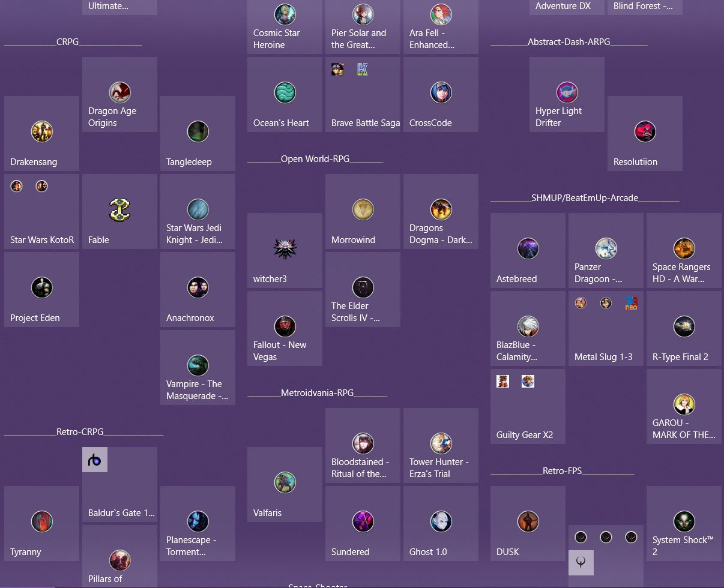This screenshot has width=724, height=588.
Task: Select the Retro-FPS group header
Action: pyautogui.click(x=562, y=471)
